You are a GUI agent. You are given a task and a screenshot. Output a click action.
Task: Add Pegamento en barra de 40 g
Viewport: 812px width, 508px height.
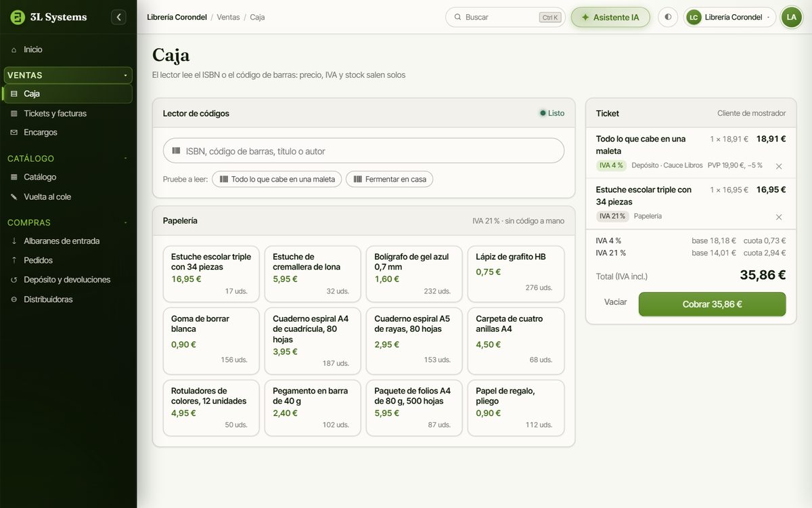tap(313, 408)
